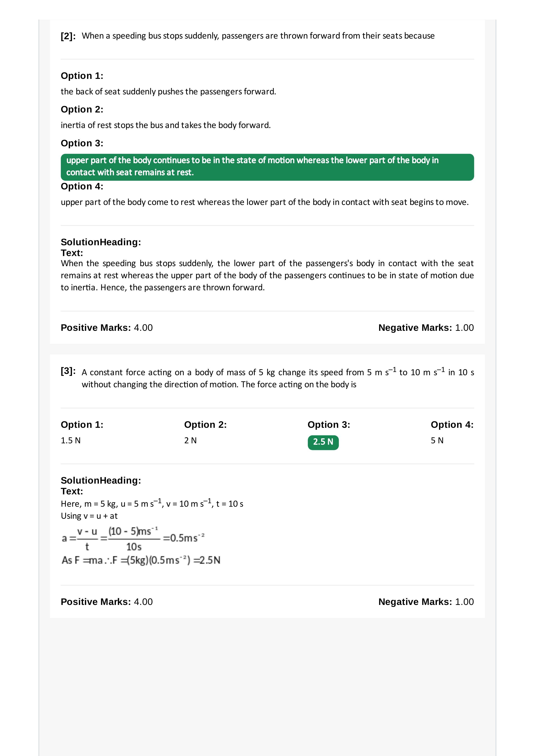
Task: Select option stating back of seat pushes passengers
Action: tap(168, 92)
